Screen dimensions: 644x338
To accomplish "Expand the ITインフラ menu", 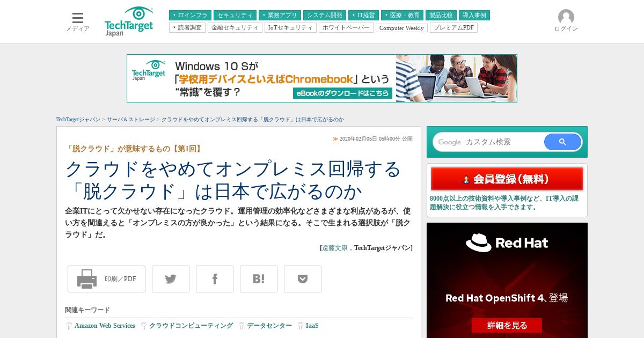I will point(190,16).
